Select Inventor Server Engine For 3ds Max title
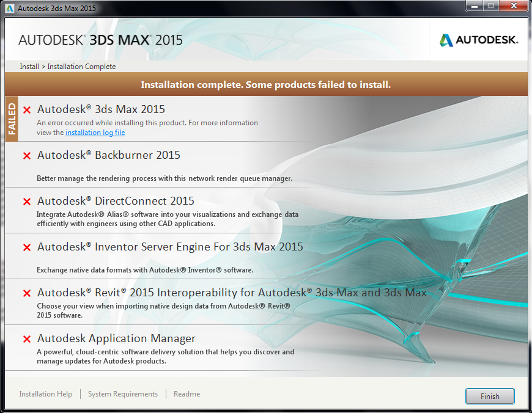The width and height of the screenshot is (532, 413). point(170,246)
